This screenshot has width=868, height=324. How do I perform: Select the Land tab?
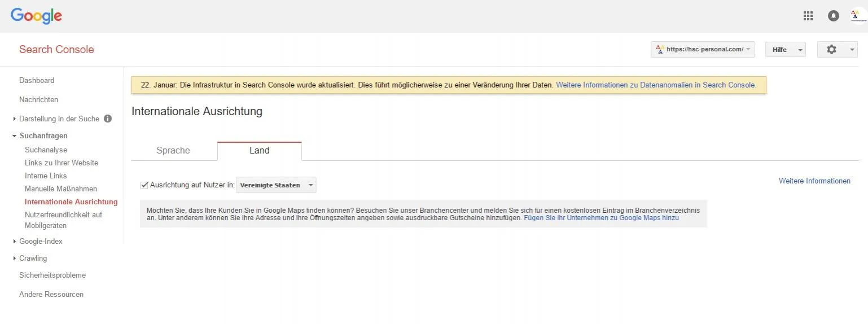260,151
